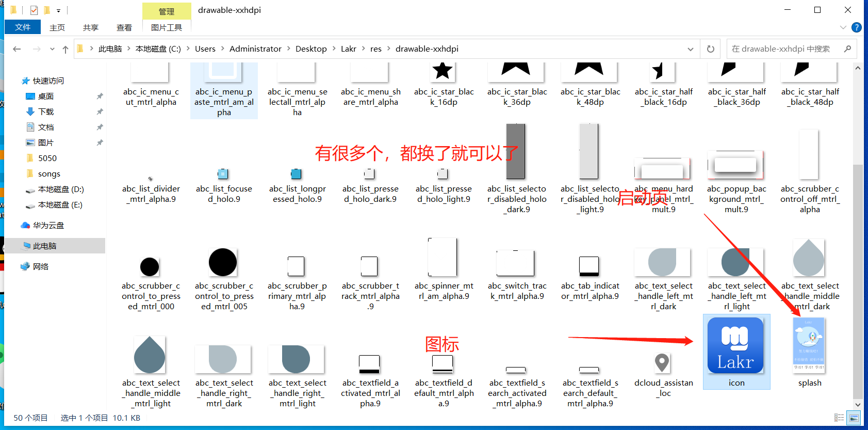Screen dimensions: 868x430
Task: Open 桌面 in quick access
Action: [x=46, y=97]
